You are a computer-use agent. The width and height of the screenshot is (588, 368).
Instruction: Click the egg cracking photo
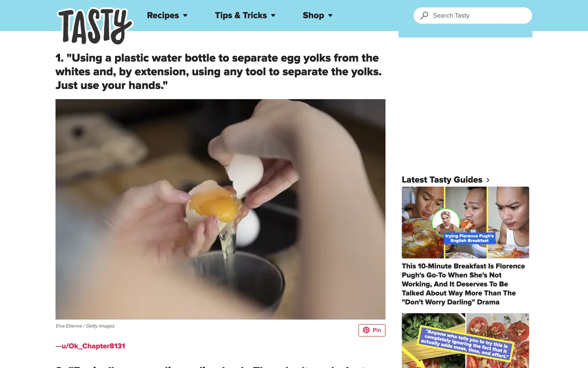[220, 209]
